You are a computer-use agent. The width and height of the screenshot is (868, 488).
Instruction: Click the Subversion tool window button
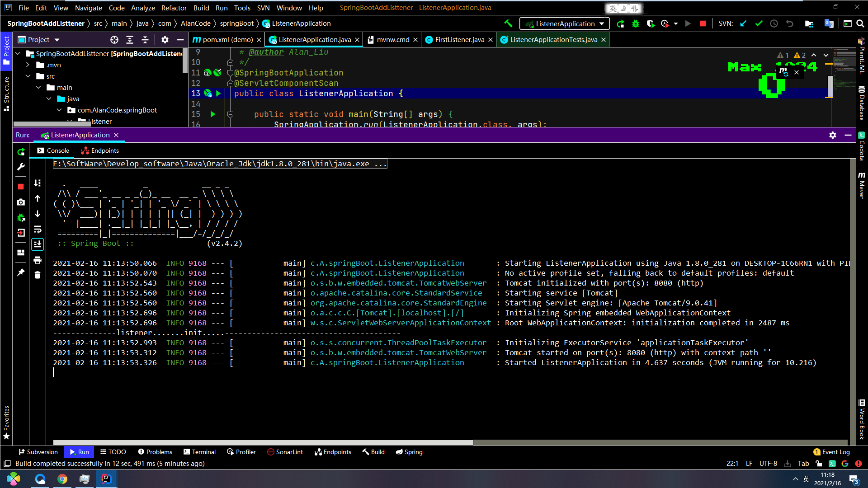pos(38,452)
